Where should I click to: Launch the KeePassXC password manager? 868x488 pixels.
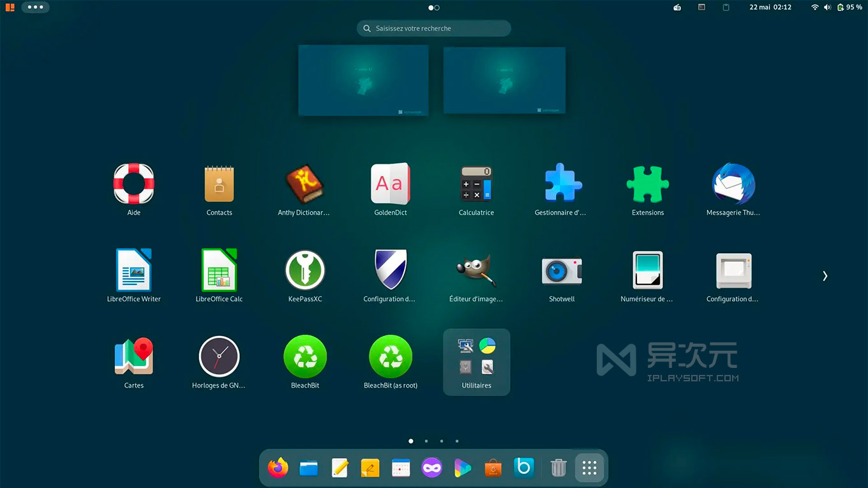(305, 270)
